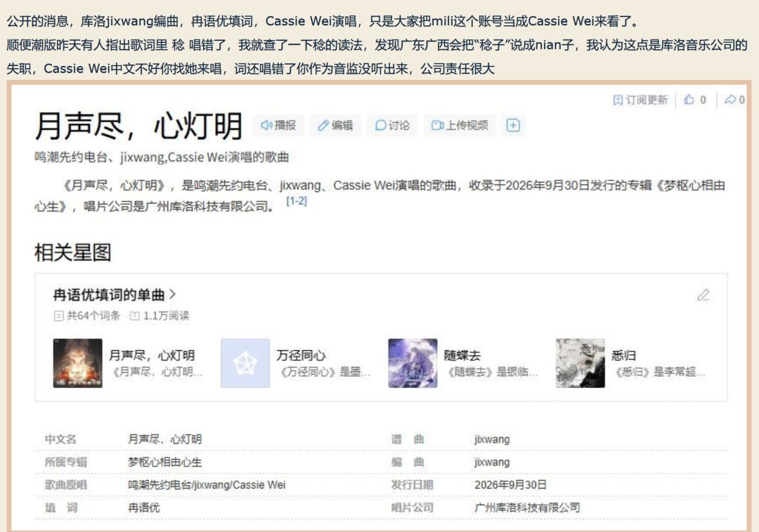Expand 冉语优填词的单曲 collection chevron
Viewport: 759px width, 532px height.
coord(173,294)
